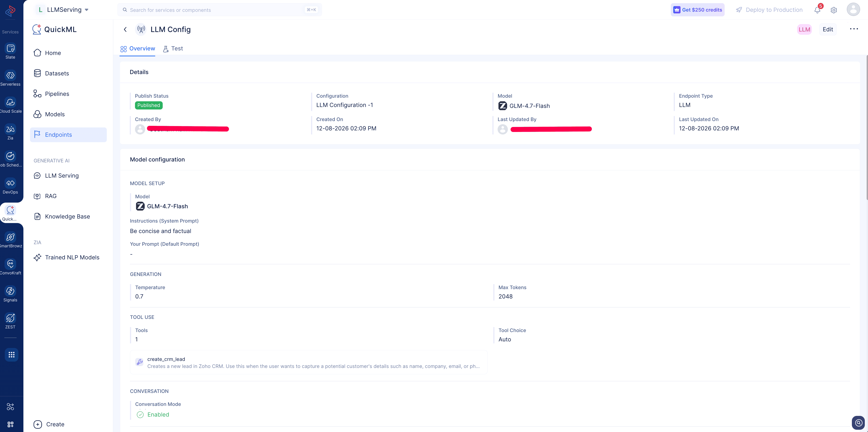Switch to the Overview tab

coord(138,48)
